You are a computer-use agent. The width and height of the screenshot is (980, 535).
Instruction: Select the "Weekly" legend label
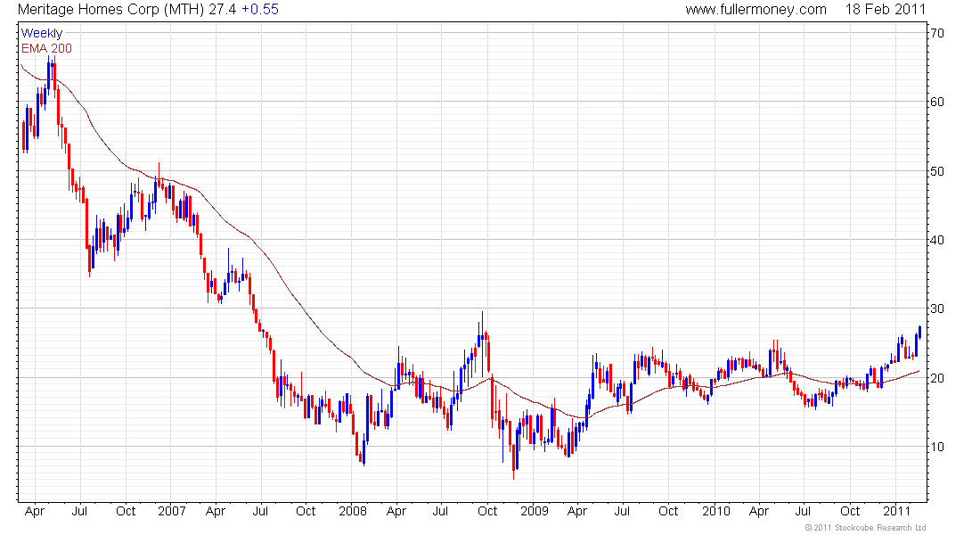pyautogui.click(x=42, y=33)
